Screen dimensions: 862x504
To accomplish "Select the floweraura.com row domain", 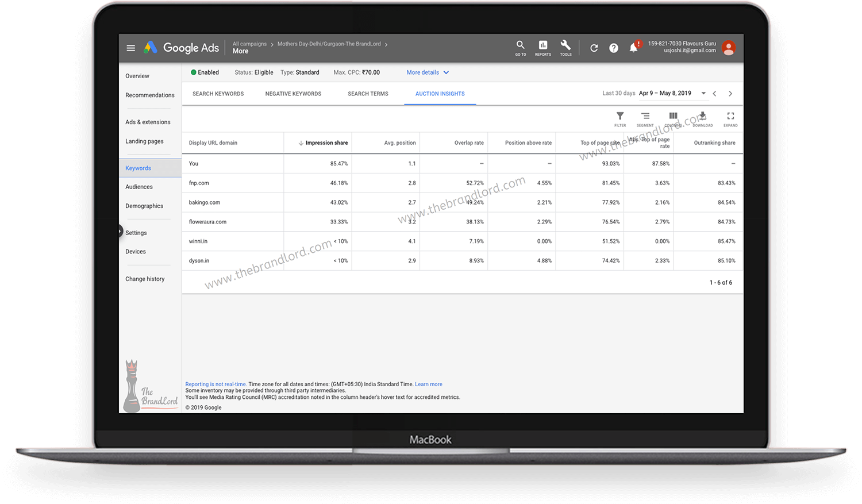I will [x=207, y=222].
